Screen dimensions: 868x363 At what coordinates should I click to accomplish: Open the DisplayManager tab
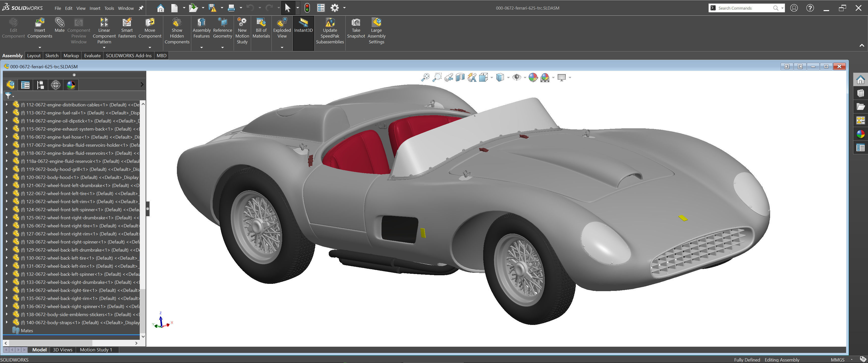coord(71,85)
